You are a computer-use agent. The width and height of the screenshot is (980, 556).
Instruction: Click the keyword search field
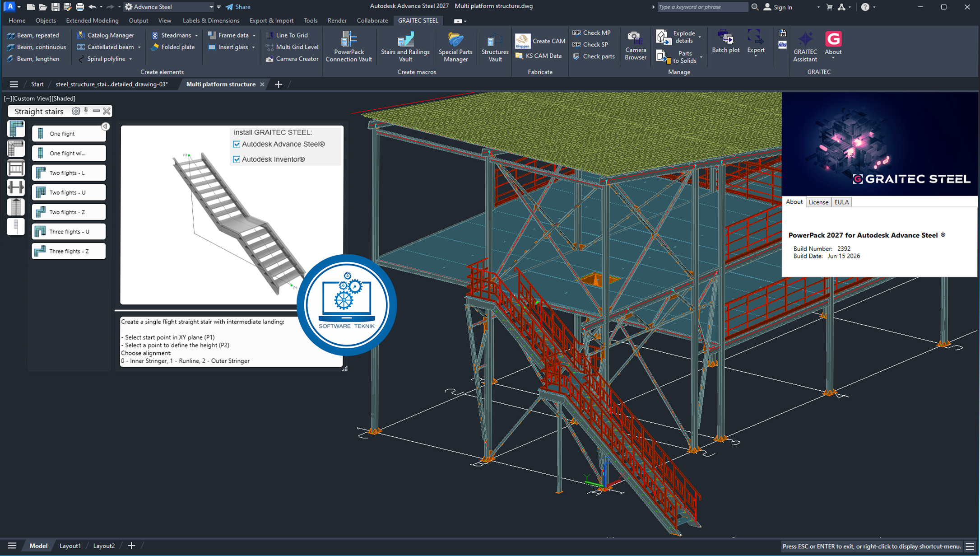[x=702, y=7]
